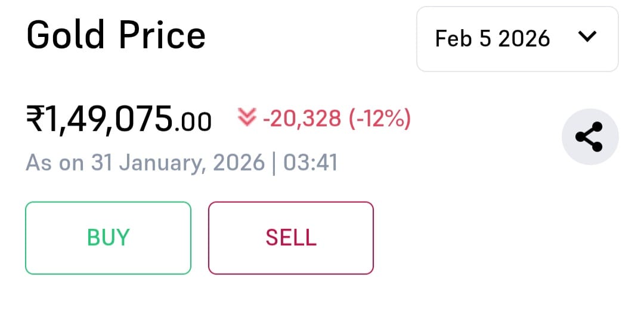The height and width of the screenshot is (313, 644).
Task: Tap the small .00 decimal digits
Action: pos(193,122)
